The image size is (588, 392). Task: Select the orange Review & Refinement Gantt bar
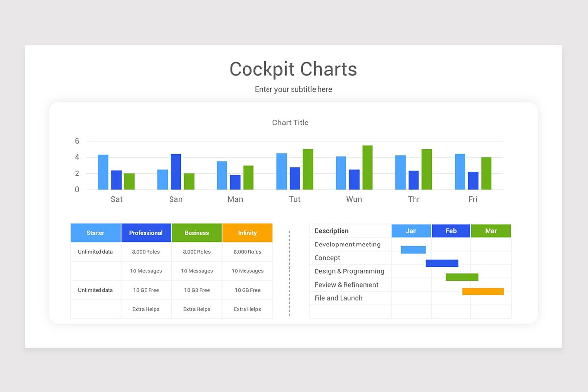(x=483, y=291)
